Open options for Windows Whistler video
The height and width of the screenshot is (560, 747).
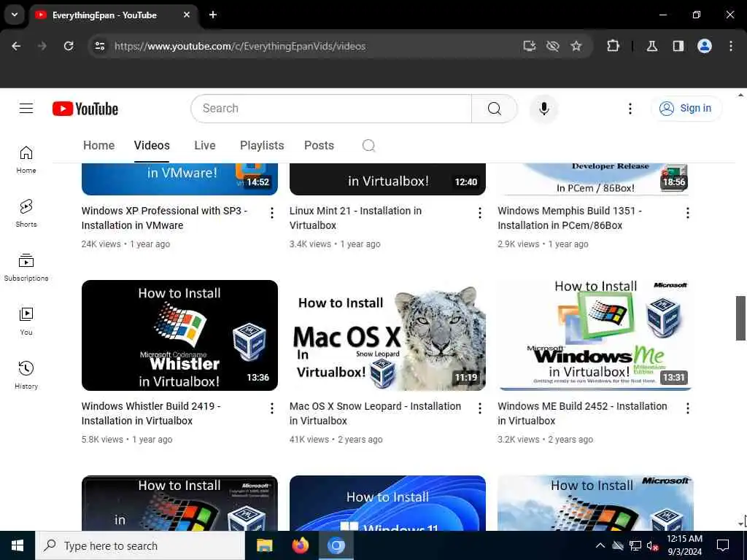pyautogui.click(x=271, y=408)
